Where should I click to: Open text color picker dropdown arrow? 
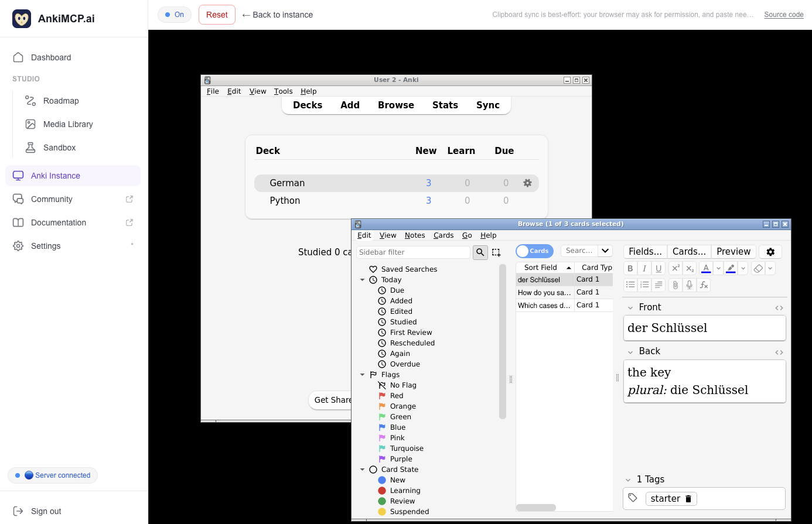718,268
